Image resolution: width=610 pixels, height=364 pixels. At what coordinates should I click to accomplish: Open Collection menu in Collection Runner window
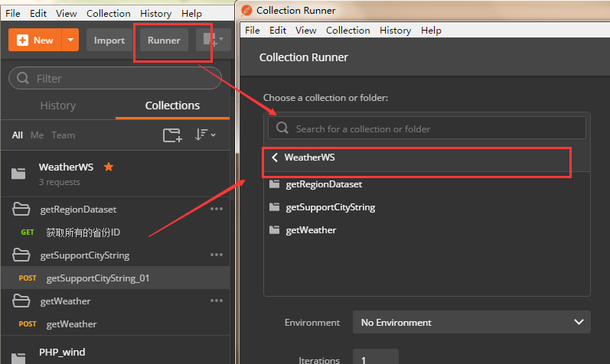[x=347, y=31]
